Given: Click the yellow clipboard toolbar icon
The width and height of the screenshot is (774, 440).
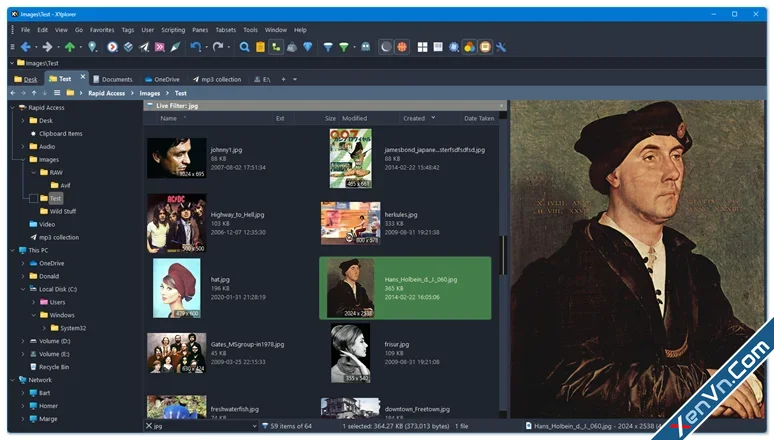Looking at the screenshot, I should pos(260,47).
